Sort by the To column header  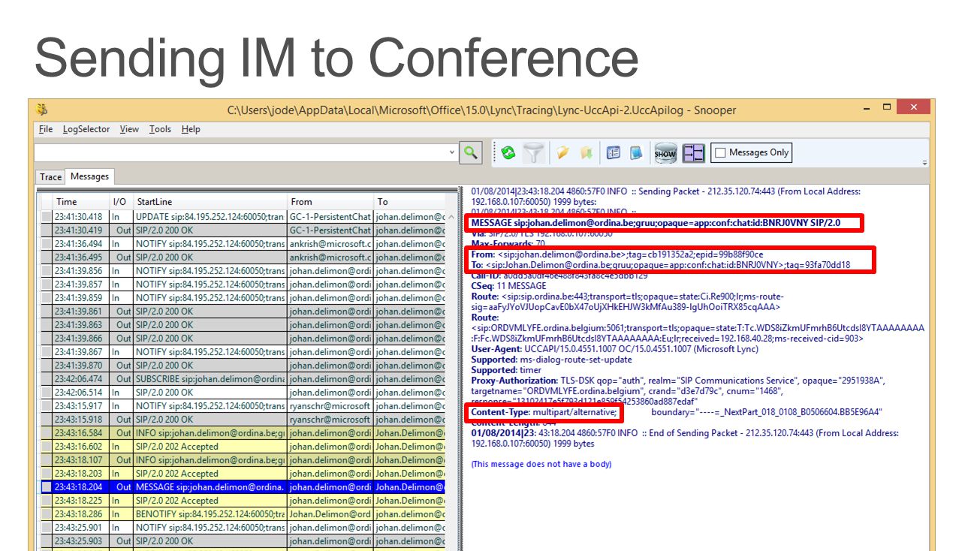point(410,202)
